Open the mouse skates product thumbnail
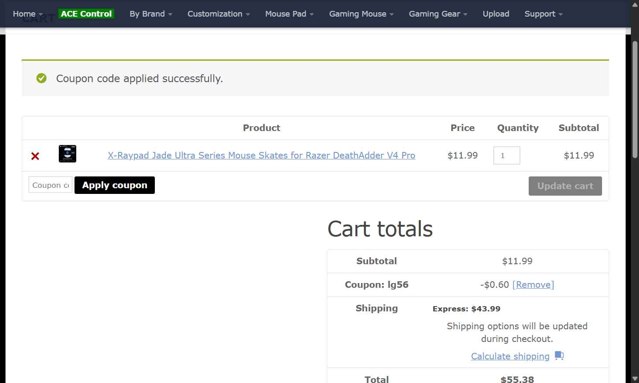Viewport: 639px width, 383px height. [x=67, y=154]
